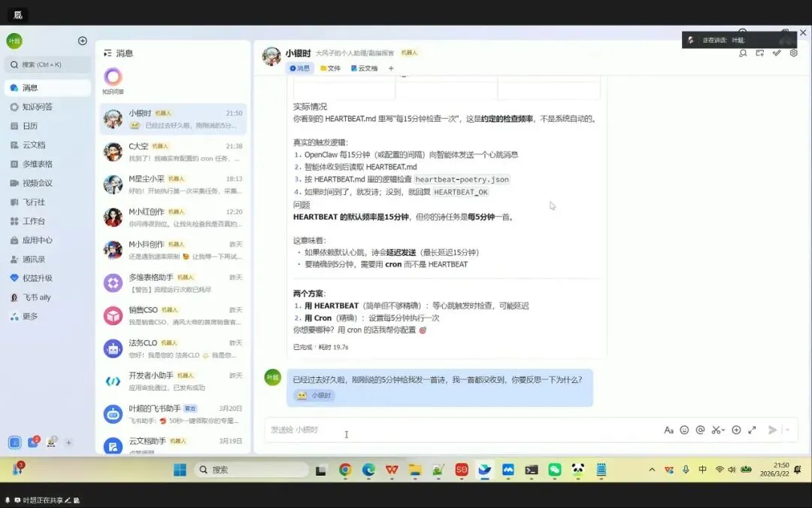Open the terminal from the taskbar
The height and width of the screenshot is (508, 812).
click(532, 470)
